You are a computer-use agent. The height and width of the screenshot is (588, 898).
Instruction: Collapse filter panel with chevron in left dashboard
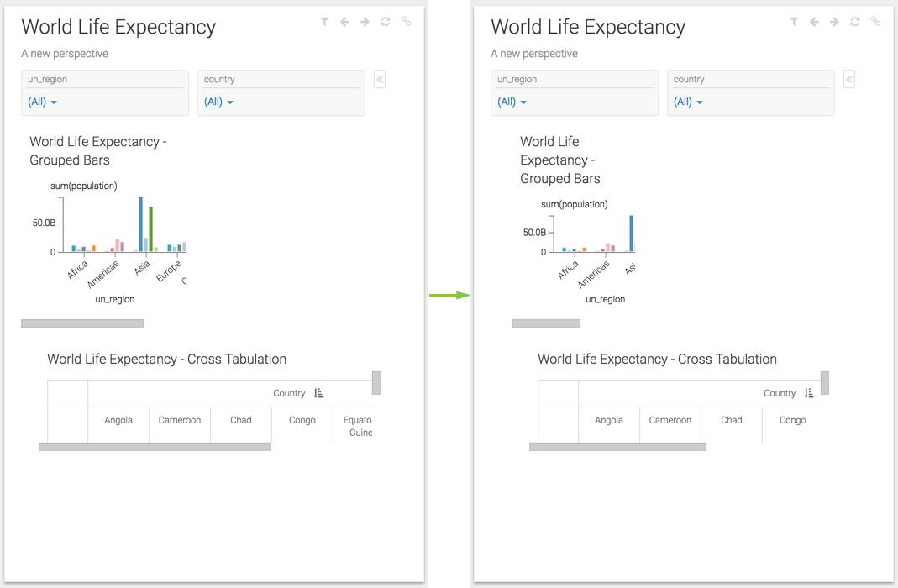pyautogui.click(x=380, y=80)
